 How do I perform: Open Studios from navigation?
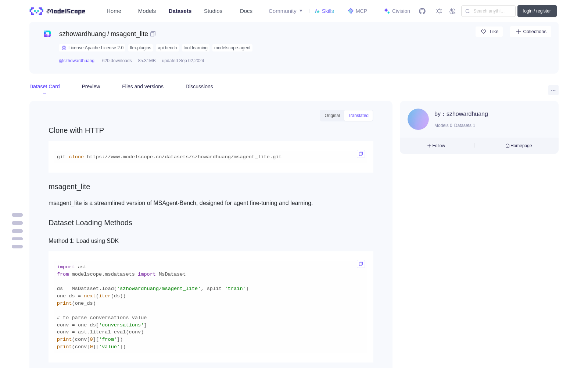click(x=213, y=11)
